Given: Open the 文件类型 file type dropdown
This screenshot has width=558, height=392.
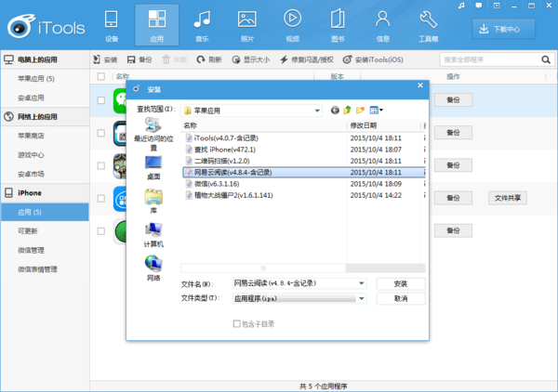Looking at the screenshot, I should (361, 299).
